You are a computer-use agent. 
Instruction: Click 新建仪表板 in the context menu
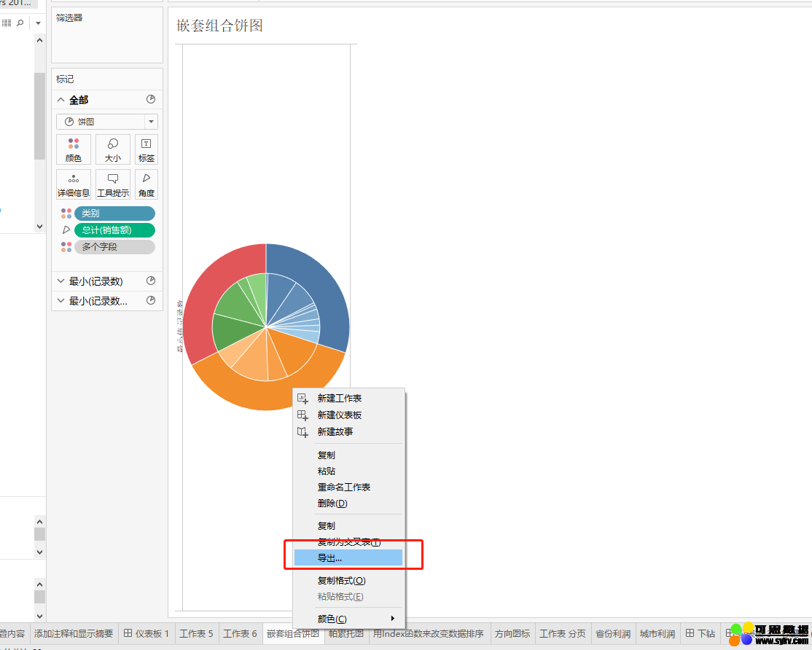point(340,415)
